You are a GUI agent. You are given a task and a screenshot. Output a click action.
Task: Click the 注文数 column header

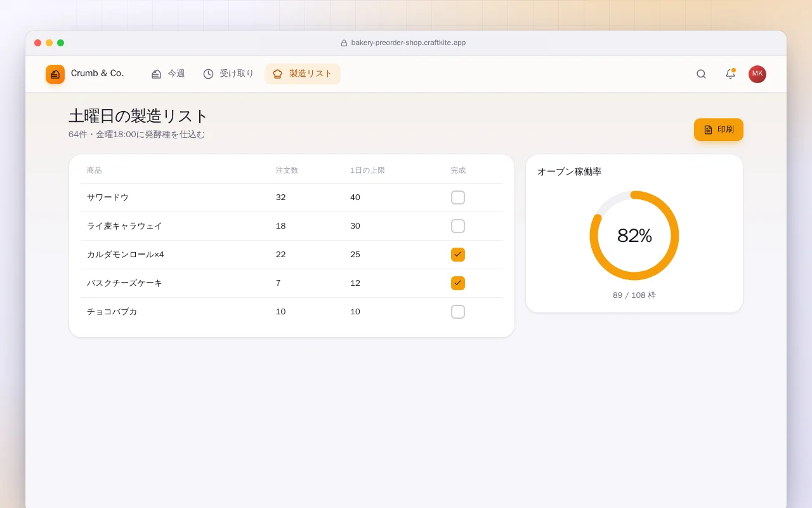click(287, 170)
